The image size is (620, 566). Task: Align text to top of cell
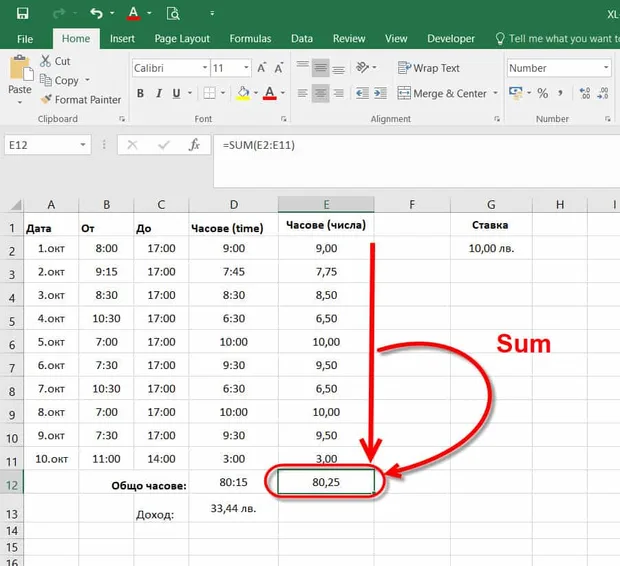pyautogui.click(x=303, y=65)
